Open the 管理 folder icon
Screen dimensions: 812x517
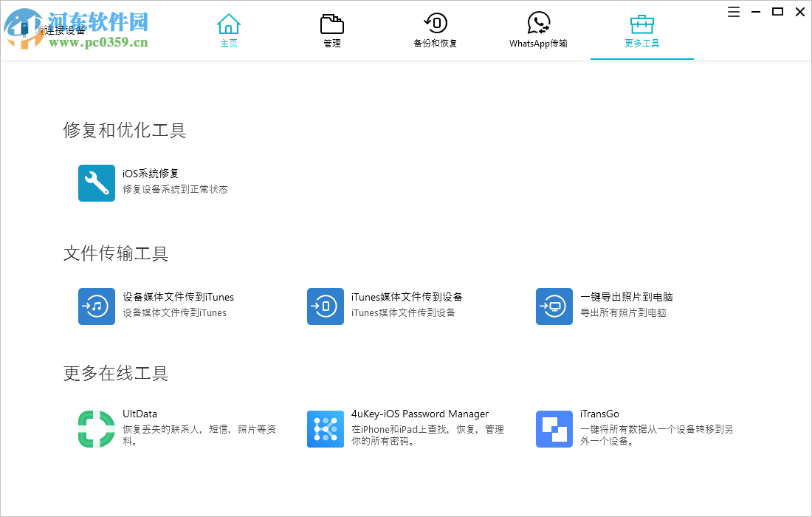(x=332, y=23)
